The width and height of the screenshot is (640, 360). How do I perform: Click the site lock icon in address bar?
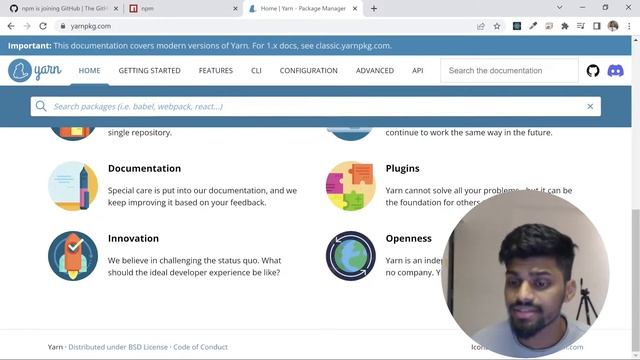pos(62,26)
